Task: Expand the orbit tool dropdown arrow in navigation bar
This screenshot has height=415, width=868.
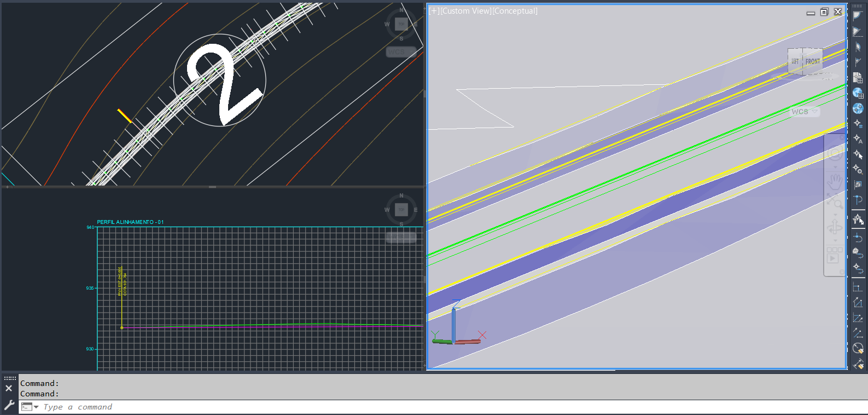Action: (x=835, y=240)
